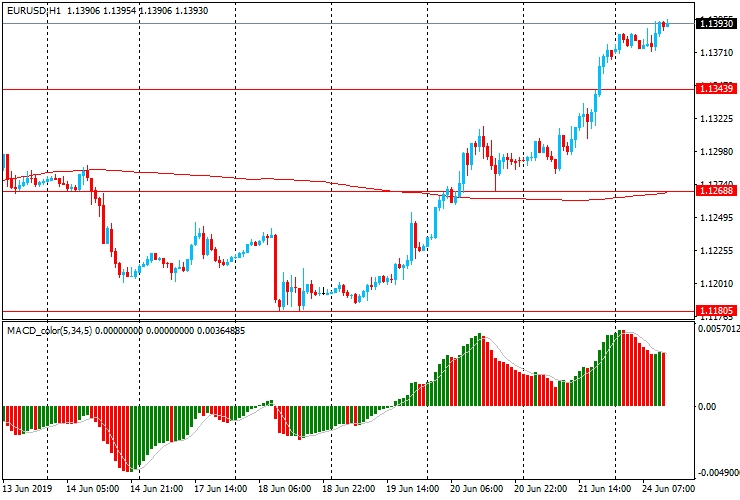Click the 1.13930 current price label

click(716, 23)
